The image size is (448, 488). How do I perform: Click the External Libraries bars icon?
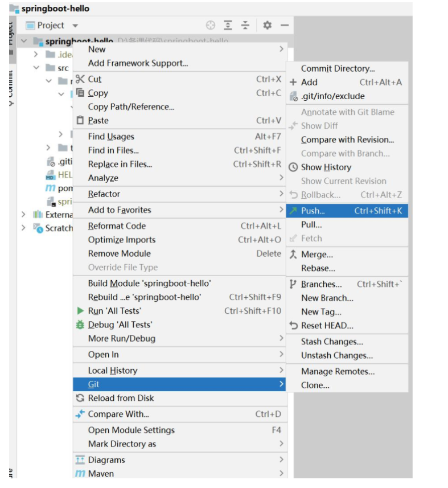point(38,215)
